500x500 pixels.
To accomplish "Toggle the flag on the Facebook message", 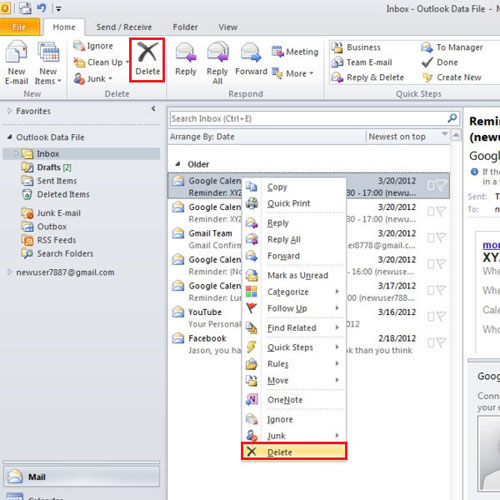I will (441, 342).
